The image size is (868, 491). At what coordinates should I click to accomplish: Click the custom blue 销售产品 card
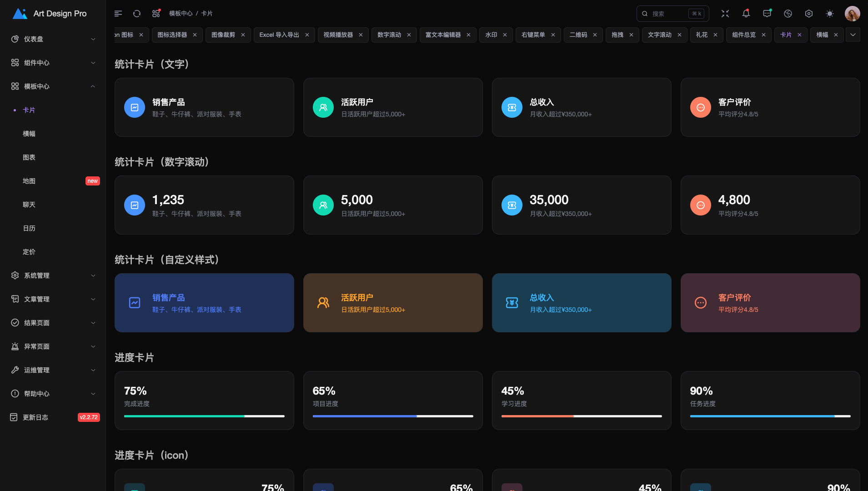[x=204, y=303]
